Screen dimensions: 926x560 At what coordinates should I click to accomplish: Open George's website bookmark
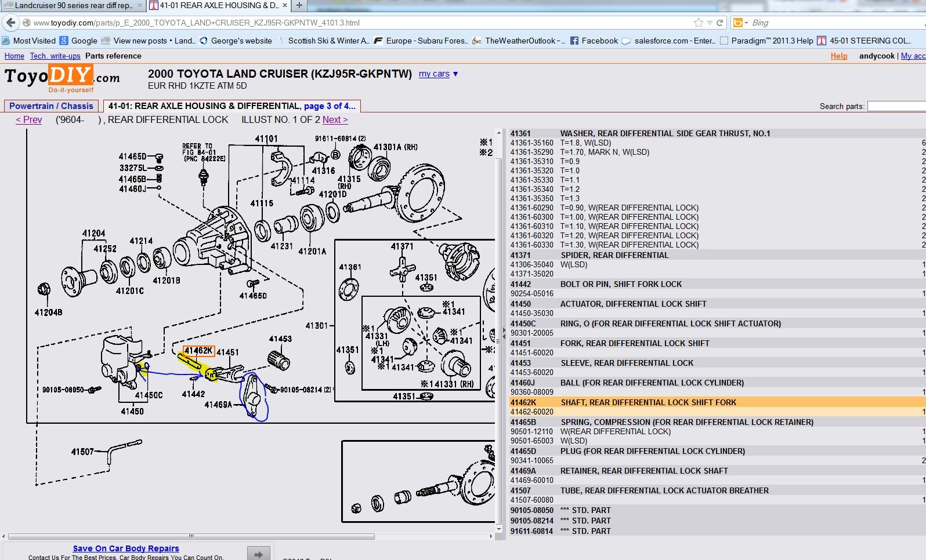pos(236,41)
